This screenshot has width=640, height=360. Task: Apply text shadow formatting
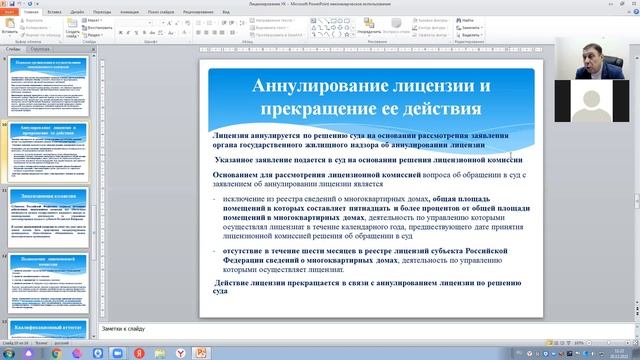[x=144, y=33]
